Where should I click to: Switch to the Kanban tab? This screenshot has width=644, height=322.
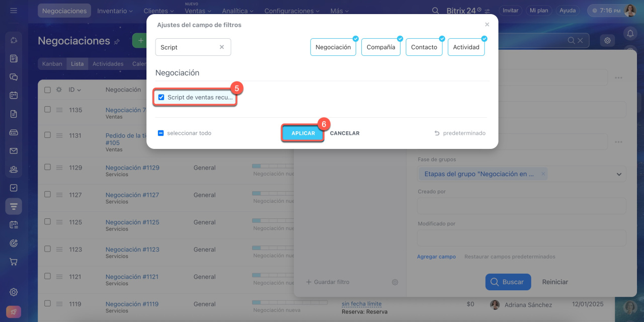52,64
